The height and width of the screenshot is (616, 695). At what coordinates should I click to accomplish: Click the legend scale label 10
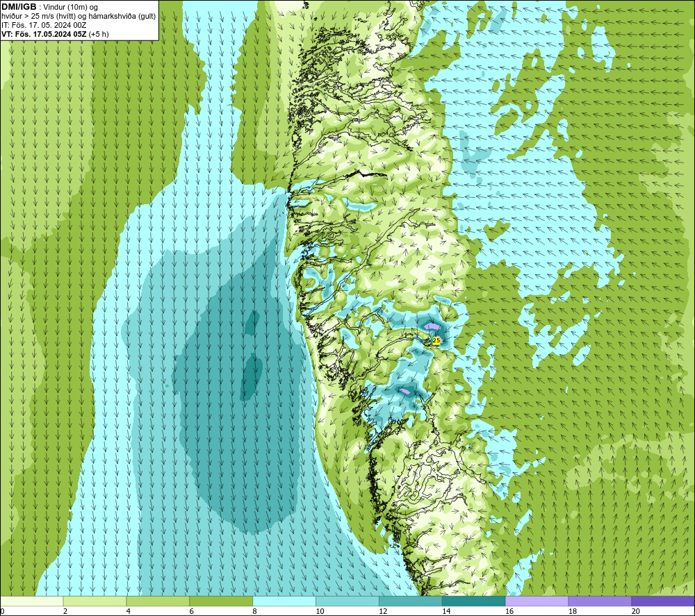pyautogui.click(x=320, y=611)
